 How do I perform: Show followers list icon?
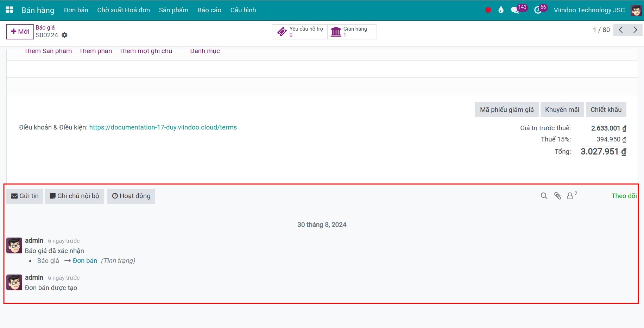(572, 195)
